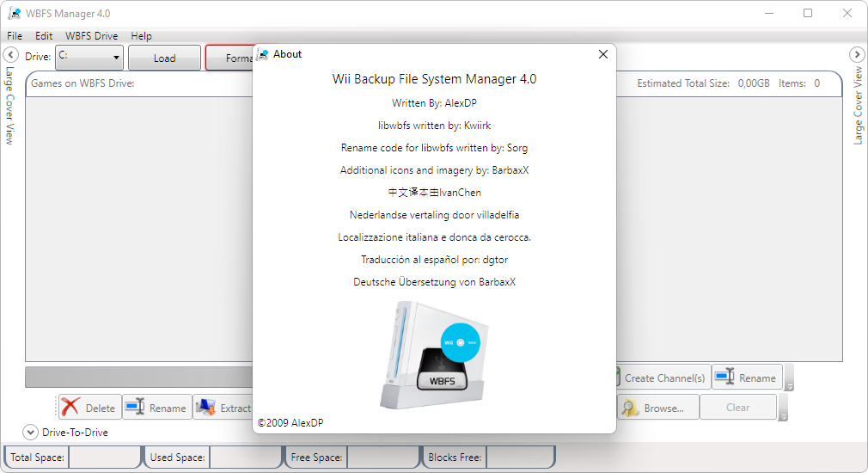Click the WBFS Manager app icon in title bar
868x473 pixels.
pos(14,14)
